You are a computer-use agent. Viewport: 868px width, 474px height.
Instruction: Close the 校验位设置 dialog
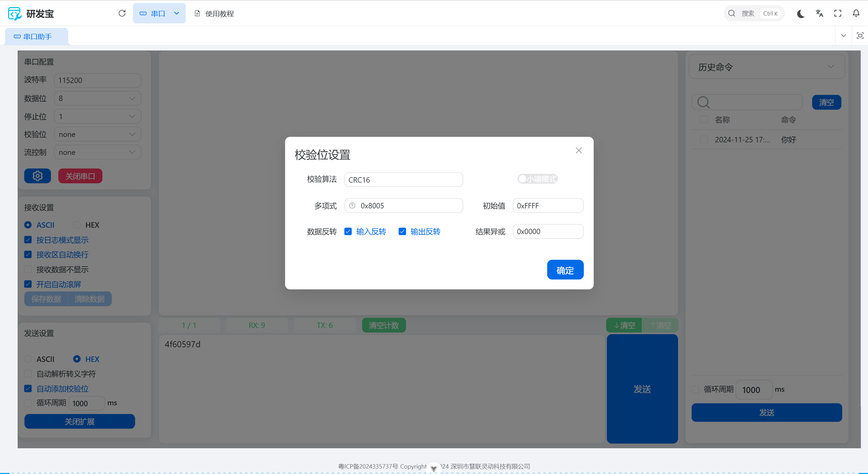coord(579,150)
